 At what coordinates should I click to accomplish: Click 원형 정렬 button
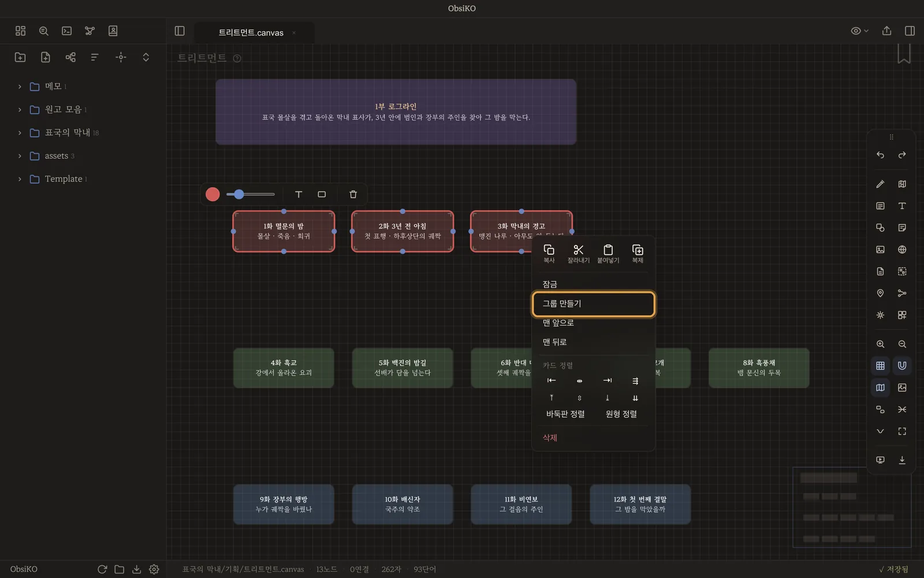[x=621, y=414]
